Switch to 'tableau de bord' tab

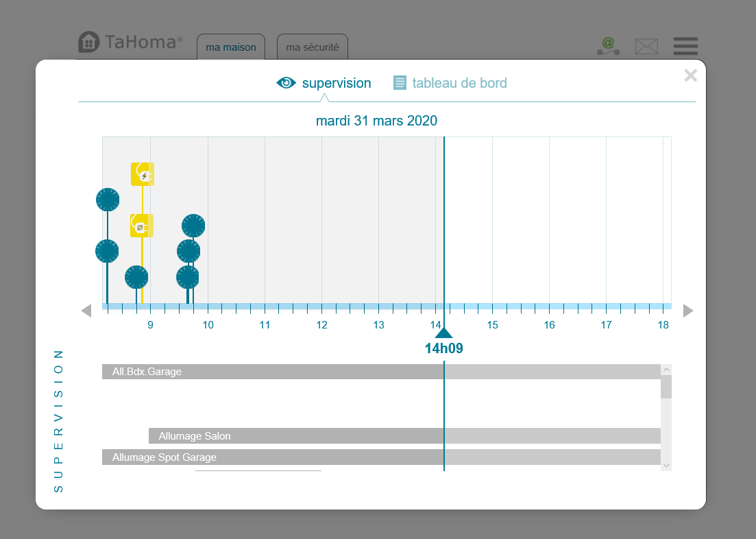[450, 83]
